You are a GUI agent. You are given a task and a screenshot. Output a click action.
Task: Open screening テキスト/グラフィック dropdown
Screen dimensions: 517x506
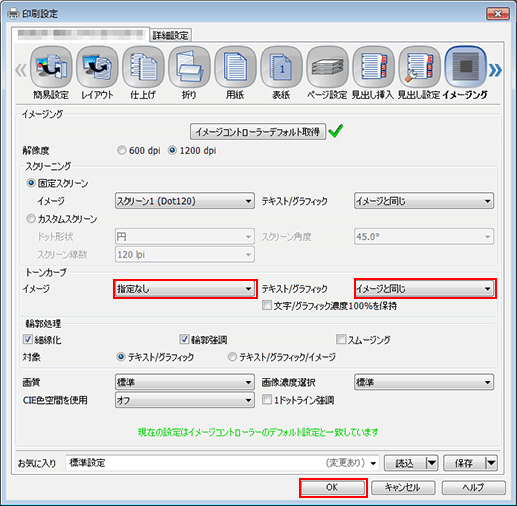[424, 201]
